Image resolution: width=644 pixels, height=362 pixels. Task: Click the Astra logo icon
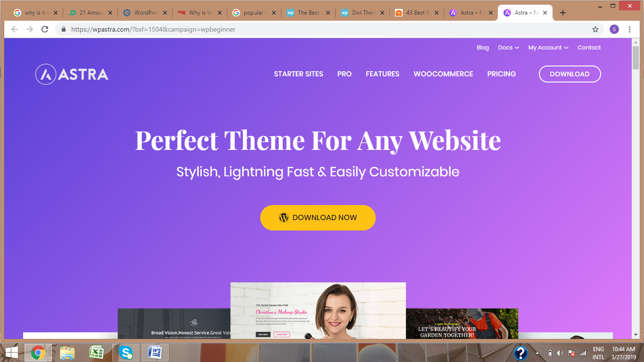tap(46, 74)
